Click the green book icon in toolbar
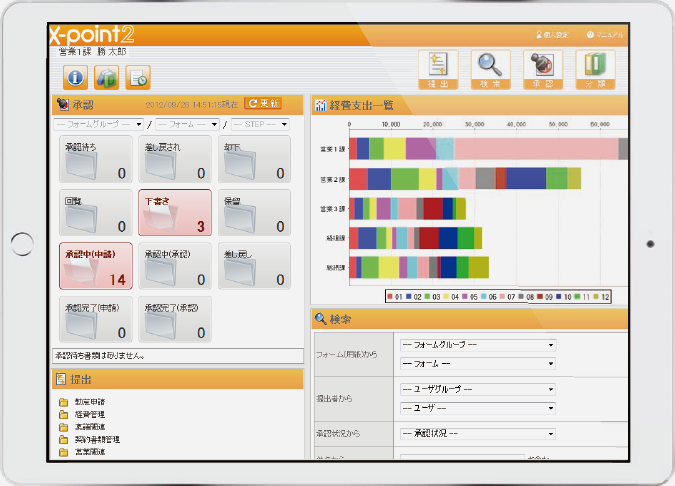This screenshot has height=486, width=675. click(x=107, y=77)
